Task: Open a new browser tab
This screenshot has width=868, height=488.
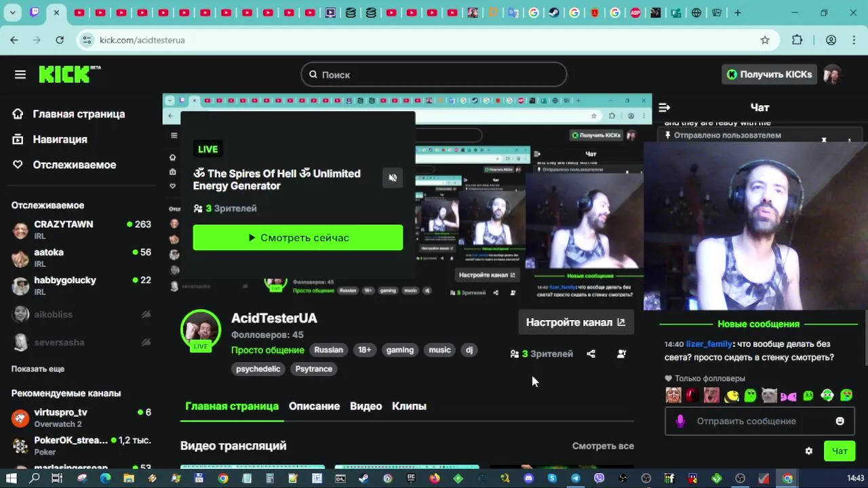Action: (738, 13)
